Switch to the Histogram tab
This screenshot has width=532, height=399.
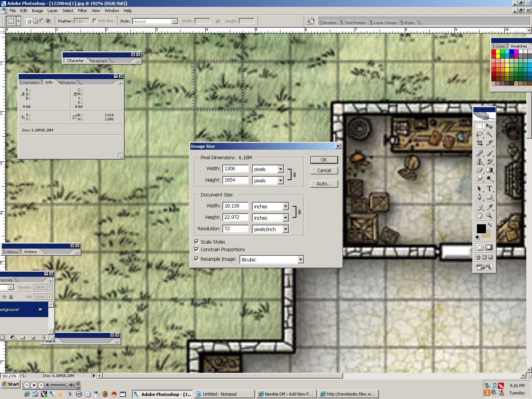(x=67, y=82)
